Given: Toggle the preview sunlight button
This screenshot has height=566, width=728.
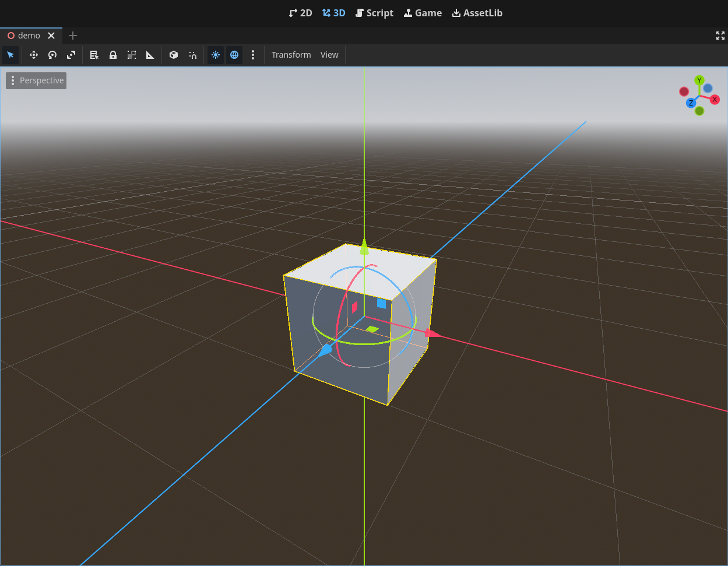Looking at the screenshot, I should [215, 55].
